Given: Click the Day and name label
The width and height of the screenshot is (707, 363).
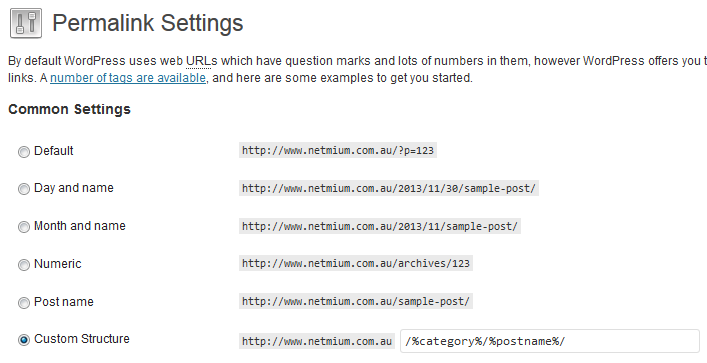Looking at the screenshot, I should point(74,188).
